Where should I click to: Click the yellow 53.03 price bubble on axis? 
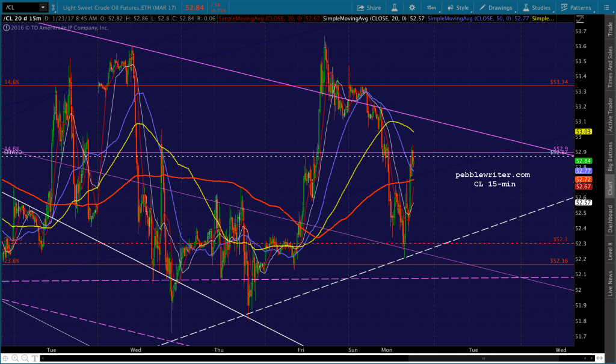click(x=584, y=132)
